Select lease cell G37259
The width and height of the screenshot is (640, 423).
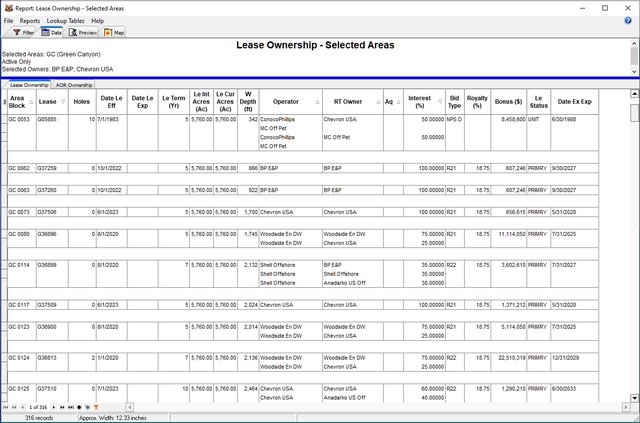click(52, 168)
